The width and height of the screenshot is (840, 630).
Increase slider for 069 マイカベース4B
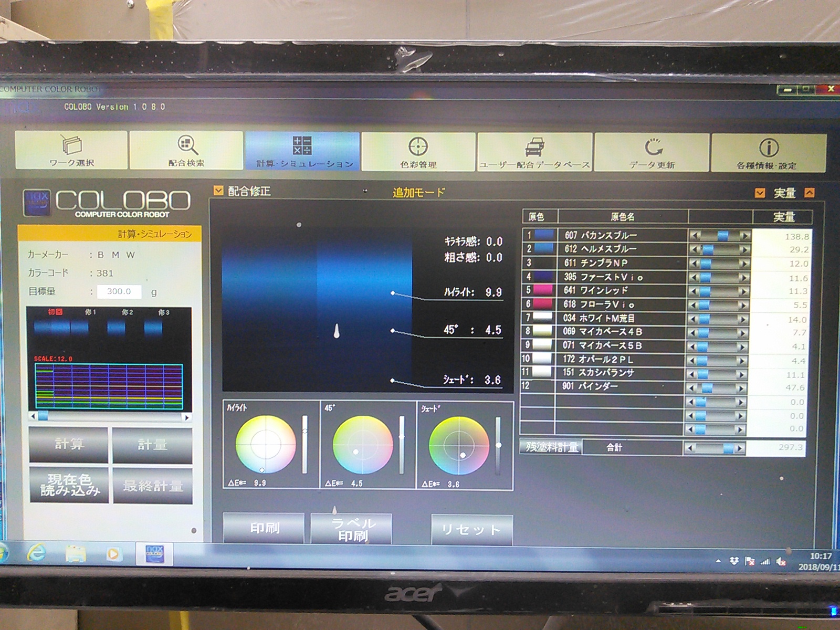coord(742,333)
